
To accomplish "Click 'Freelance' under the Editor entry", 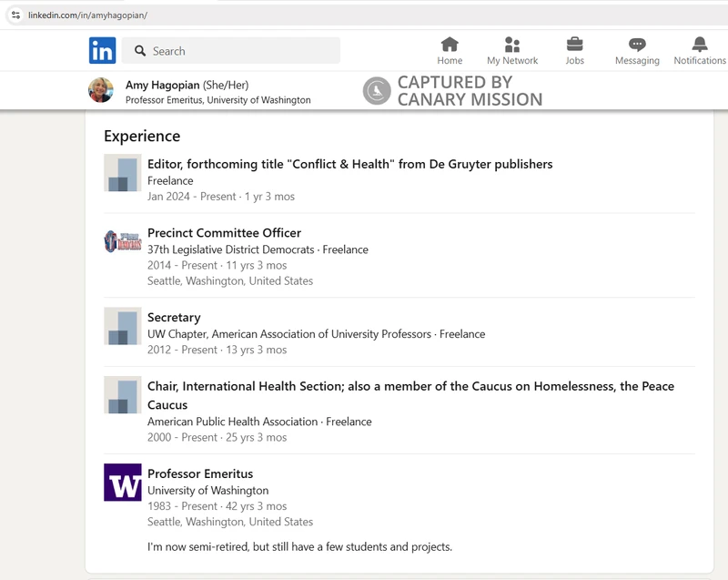I will coord(170,180).
